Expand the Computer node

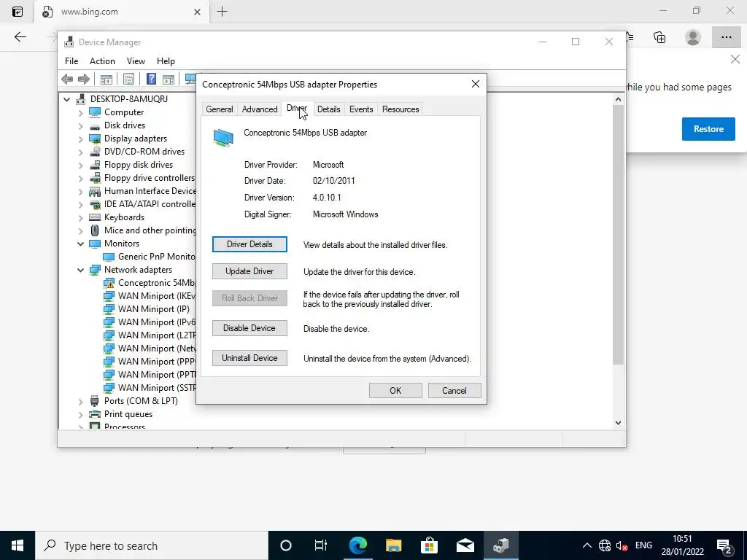80,113
